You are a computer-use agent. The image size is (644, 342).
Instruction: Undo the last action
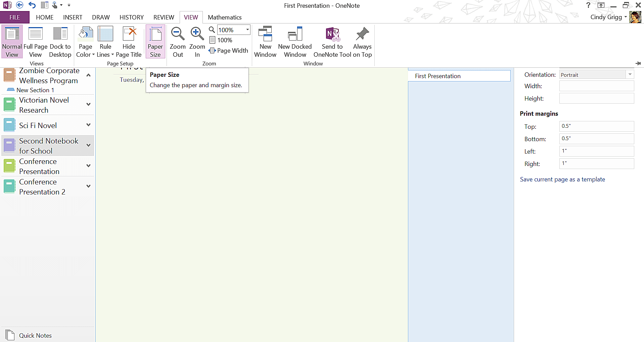32,5
